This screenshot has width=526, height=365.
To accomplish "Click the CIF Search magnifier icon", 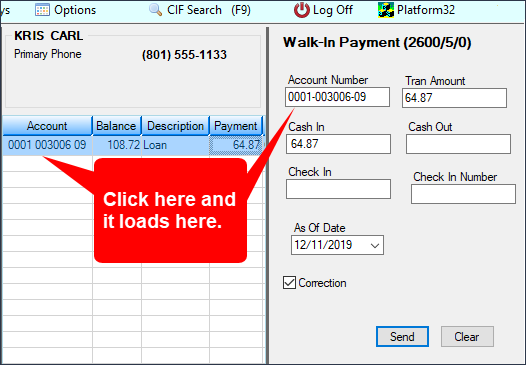I will (155, 10).
